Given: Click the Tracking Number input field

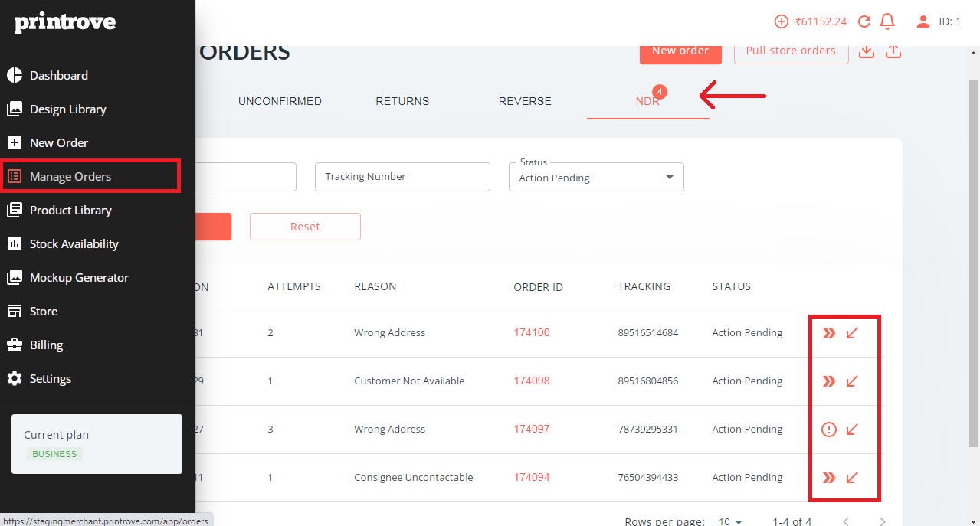Looking at the screenshot, I should [x=402, y=177].
